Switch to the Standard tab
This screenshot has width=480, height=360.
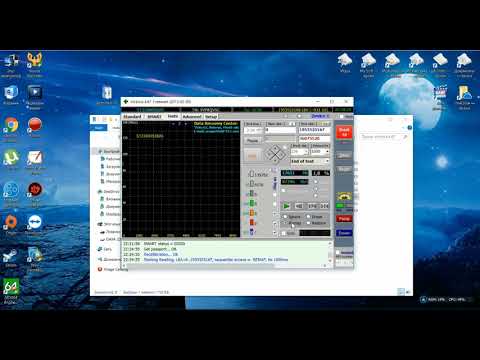click(132, 117)
